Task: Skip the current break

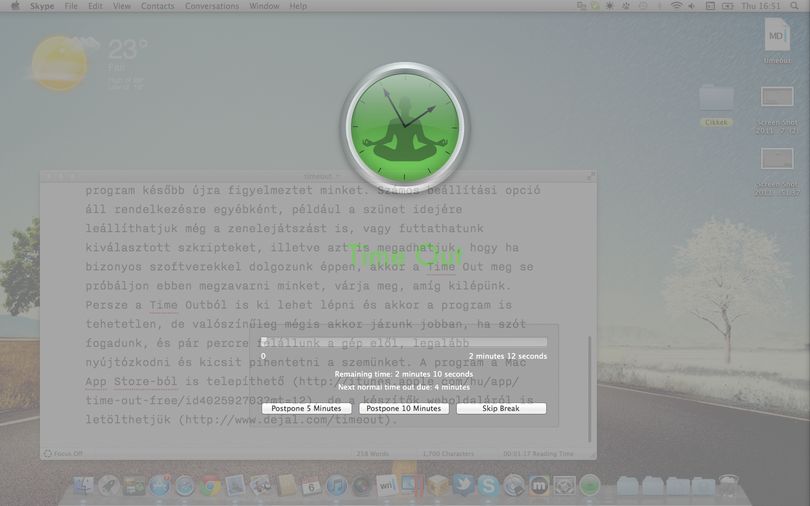Action: pyautogui.click(x=501, y=408)
